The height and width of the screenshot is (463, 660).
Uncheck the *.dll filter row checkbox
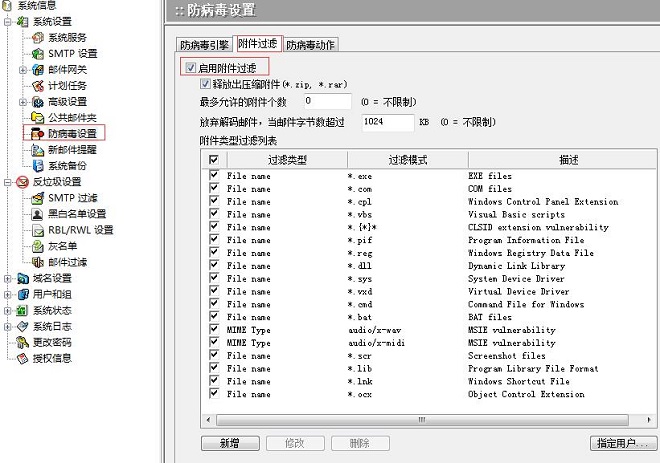[x=214, y=265]
